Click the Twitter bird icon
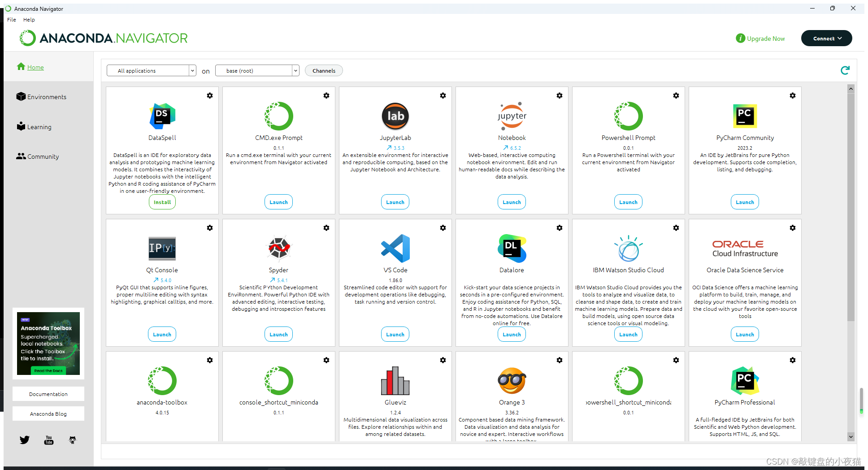The width and height of the screenshot is (868, 470). pos(25,440)
